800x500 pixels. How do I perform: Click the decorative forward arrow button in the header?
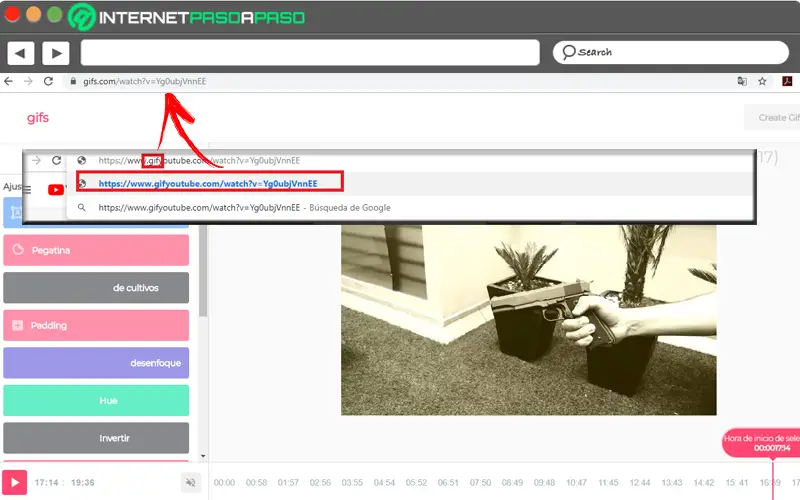click(56, 53)
